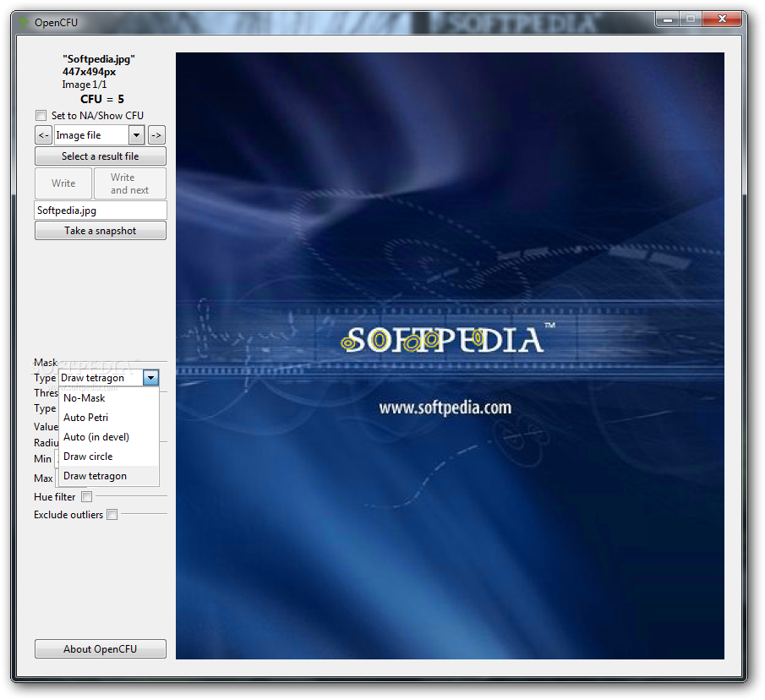The height and width of the screenshot is (700, 765).
Task: Go to next image with the -> button
Action: click(x=156, y=135)
